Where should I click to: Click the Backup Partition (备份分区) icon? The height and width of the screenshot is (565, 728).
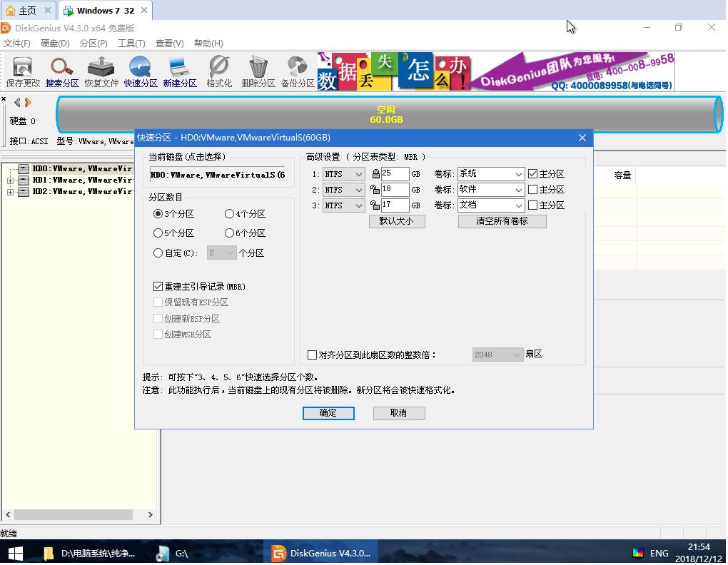[298, 72]
